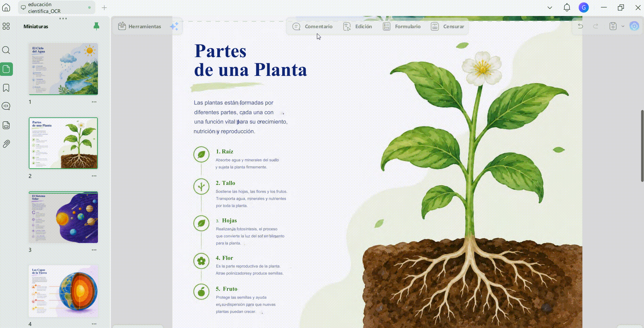The width and height of the screenshot is (644, 328).
Task: Expand the save options dropdown arrow
Action: (623, 26)
